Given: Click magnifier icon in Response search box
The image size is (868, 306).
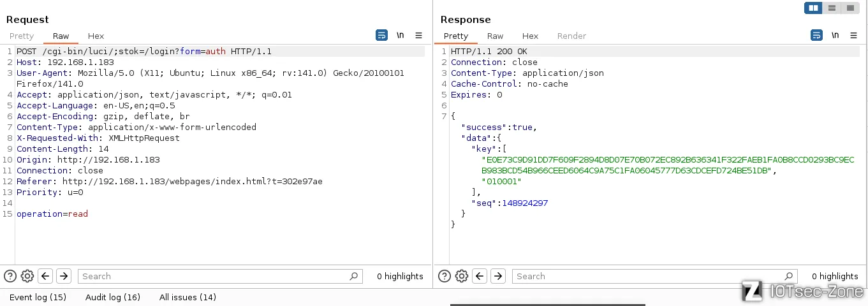Looking at the screenshot, I should tap(788, 276).
